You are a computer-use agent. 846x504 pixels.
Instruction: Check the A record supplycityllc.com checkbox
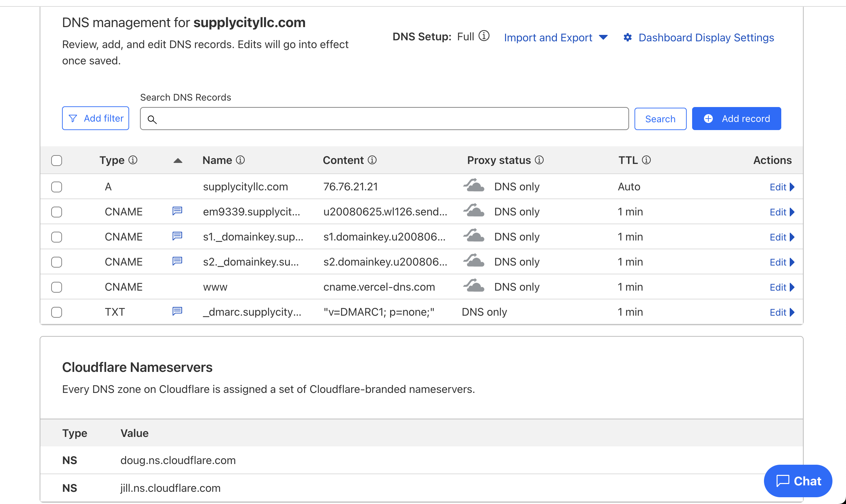point(57,187)
